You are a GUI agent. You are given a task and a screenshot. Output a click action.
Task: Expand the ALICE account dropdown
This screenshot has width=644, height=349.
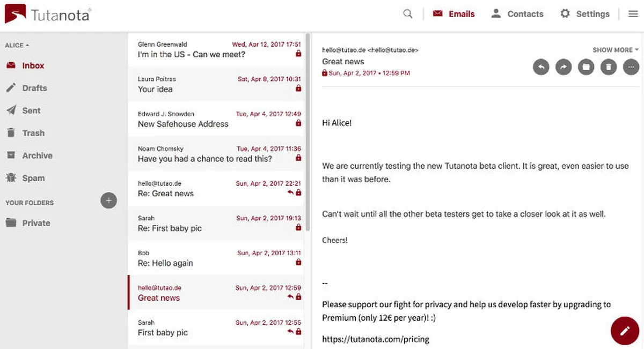coord(17,45)
